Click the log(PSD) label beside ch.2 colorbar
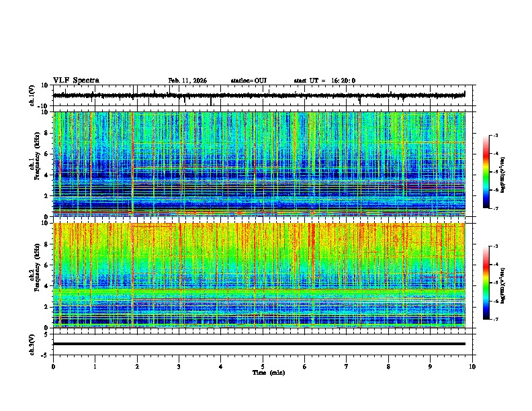 pos(502,285)
